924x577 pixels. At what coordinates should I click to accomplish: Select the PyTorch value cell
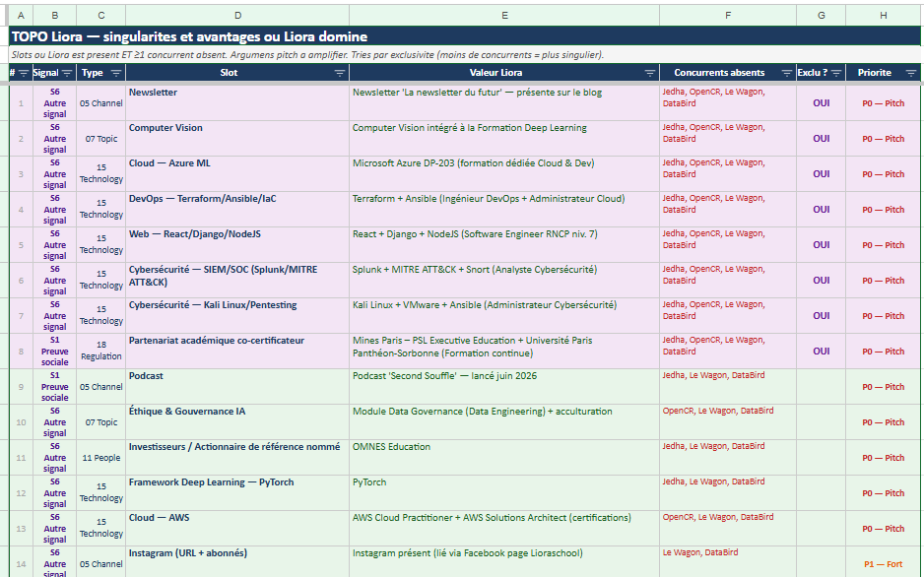click(x=504, y=492)
